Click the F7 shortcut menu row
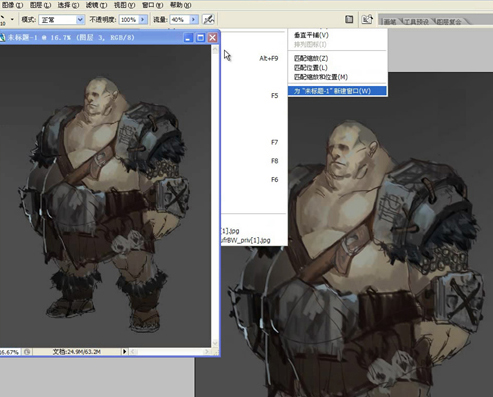The image size is (493, 397). [x=254, y=142]
